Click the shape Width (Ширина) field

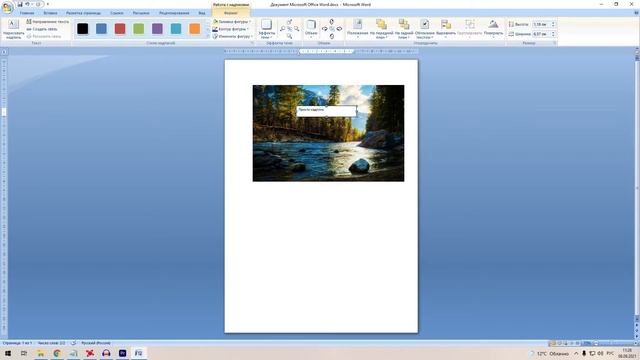coord(541,34)
